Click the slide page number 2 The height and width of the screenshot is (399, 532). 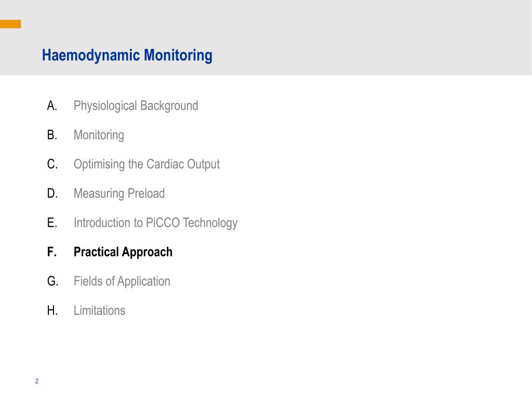(x=37, y=381)
